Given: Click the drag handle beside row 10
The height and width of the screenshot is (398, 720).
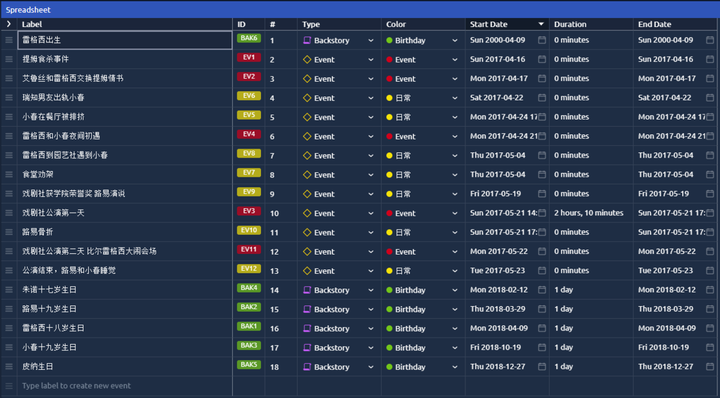Looking at the screenshot, I should coord(9,213).
